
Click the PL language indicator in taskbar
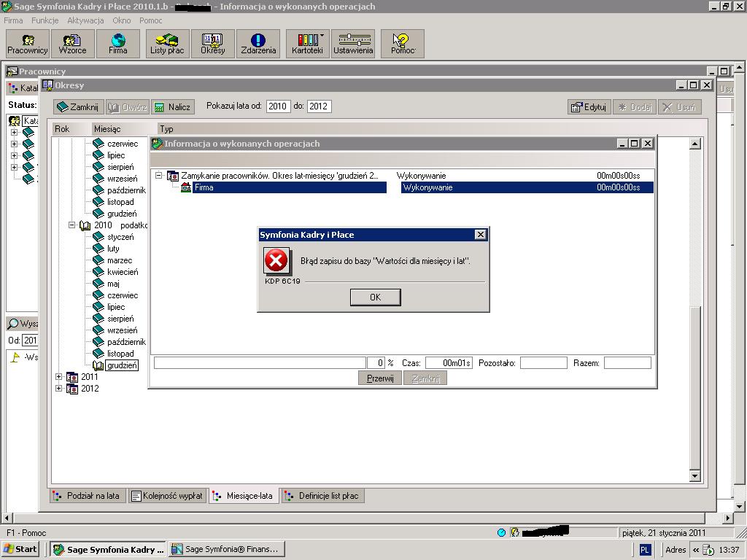point(644,550)
